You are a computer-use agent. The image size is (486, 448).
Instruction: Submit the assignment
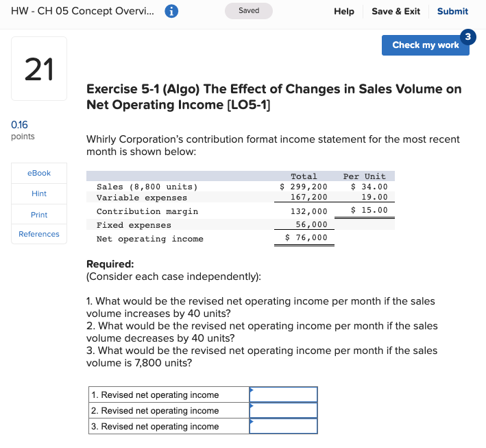pos(452,12)
